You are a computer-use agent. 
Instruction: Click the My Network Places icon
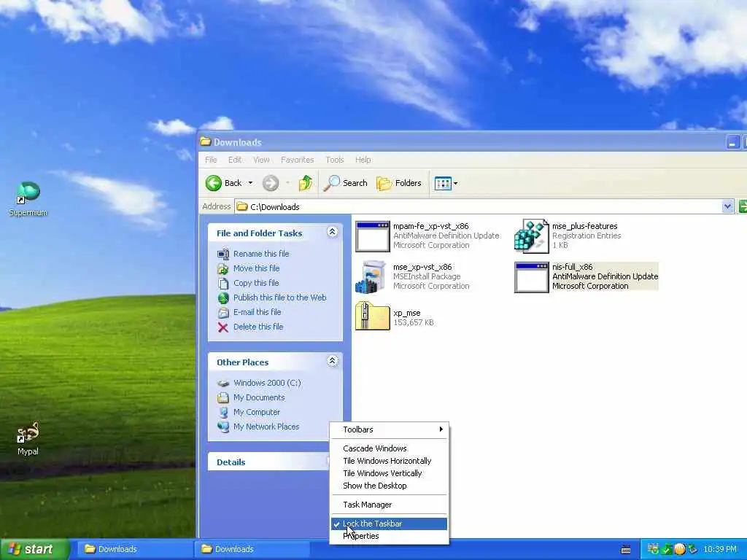coord(223,427)
